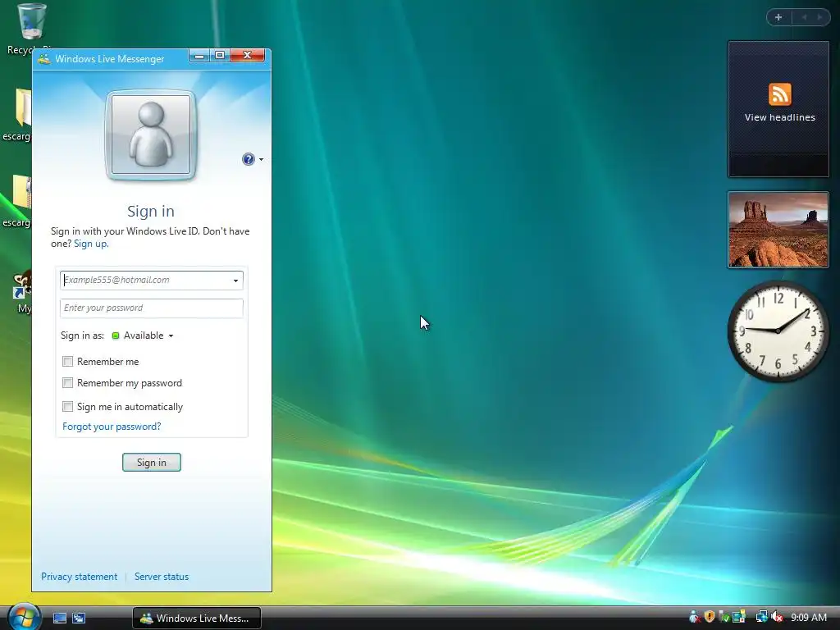This screenshot has height=630, width=840.
Task: Click the green checkmark tray icon
Action: pos(724,617)
